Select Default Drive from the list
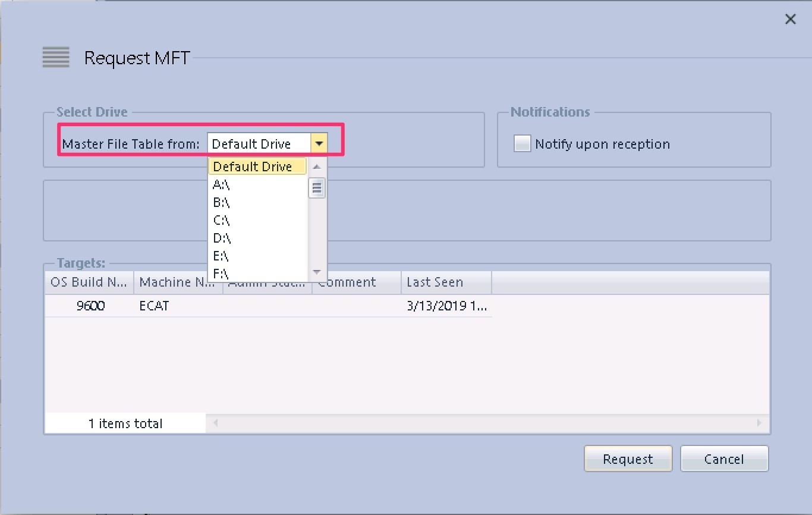 257,167
